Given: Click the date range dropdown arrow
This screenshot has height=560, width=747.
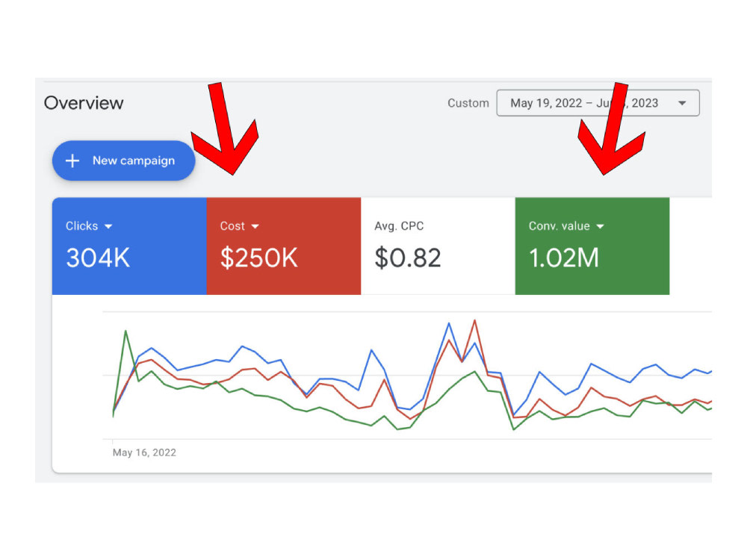Looking at the screenshot, I should click(682, 103).
